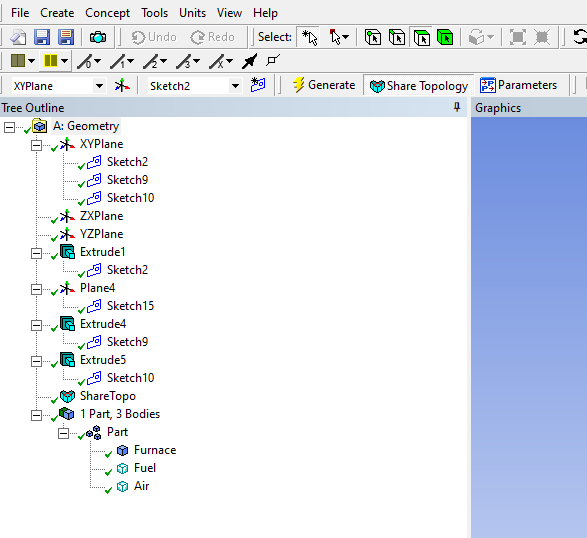Open the Sketch2 dropdown list
Screen dimensions: 587x538
click(235, 86)
